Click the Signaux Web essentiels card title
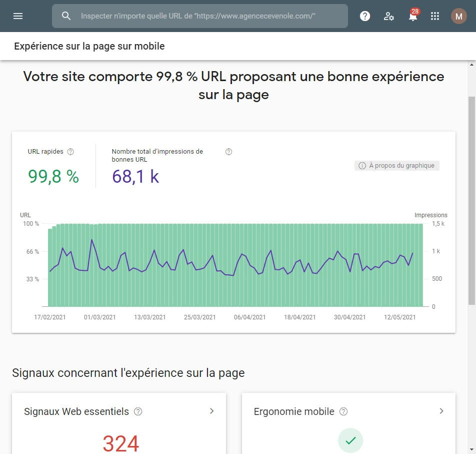This screenshot has height=454, width=476. click(76, 411)
